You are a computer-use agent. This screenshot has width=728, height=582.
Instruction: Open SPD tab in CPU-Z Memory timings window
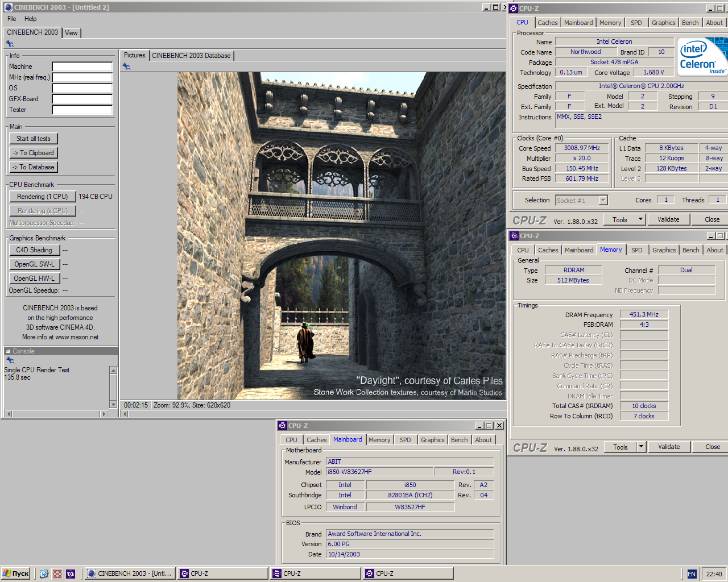637,250
